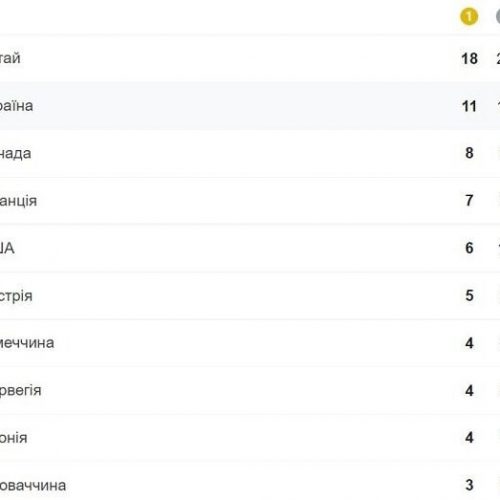500x500 pixels.
Task: Click the gold medal column icon
Action: (x=469, y=17)
